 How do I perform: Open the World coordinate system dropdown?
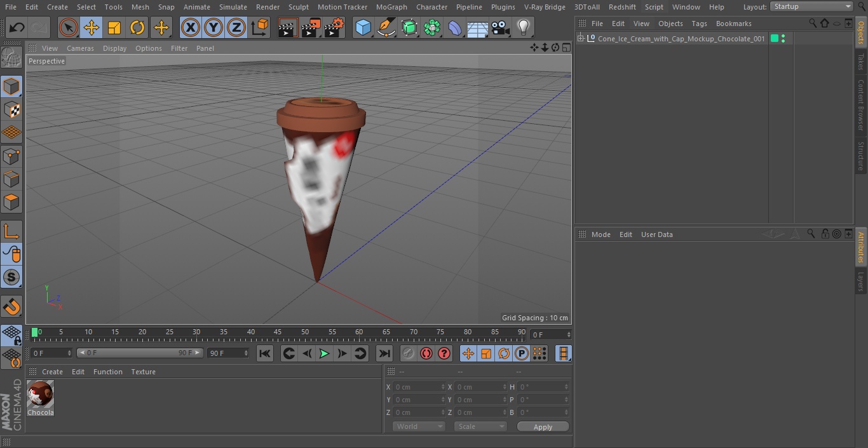click(418, 426)
